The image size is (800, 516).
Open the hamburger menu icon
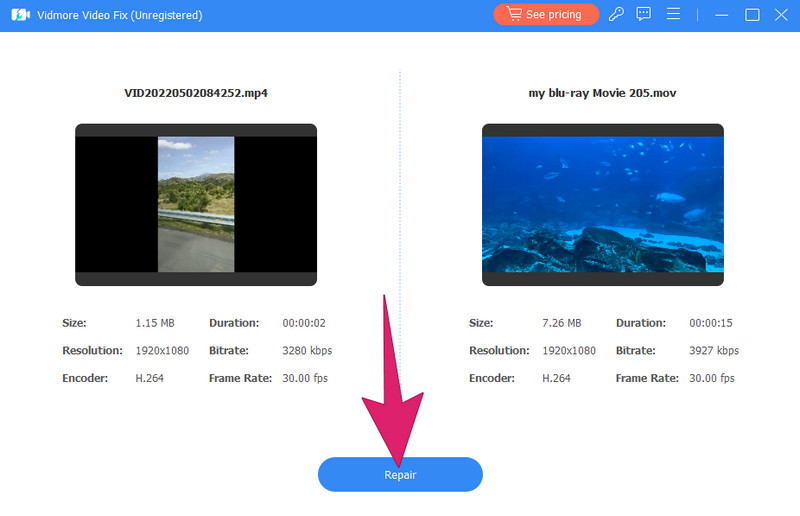click(x=673, y=14)
